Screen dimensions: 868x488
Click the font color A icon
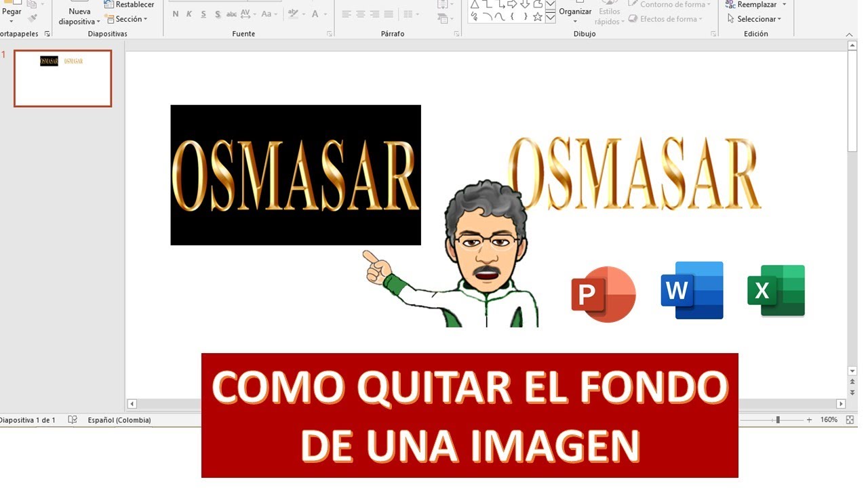(315, 14)
